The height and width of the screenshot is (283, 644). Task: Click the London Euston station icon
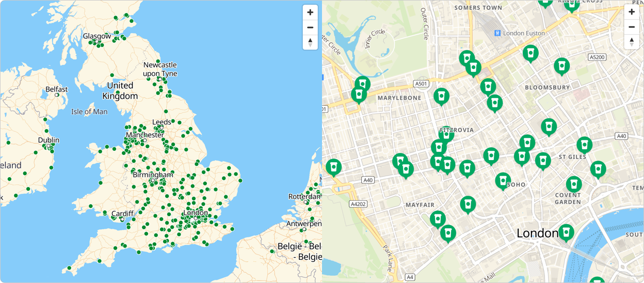click(497, 33)
